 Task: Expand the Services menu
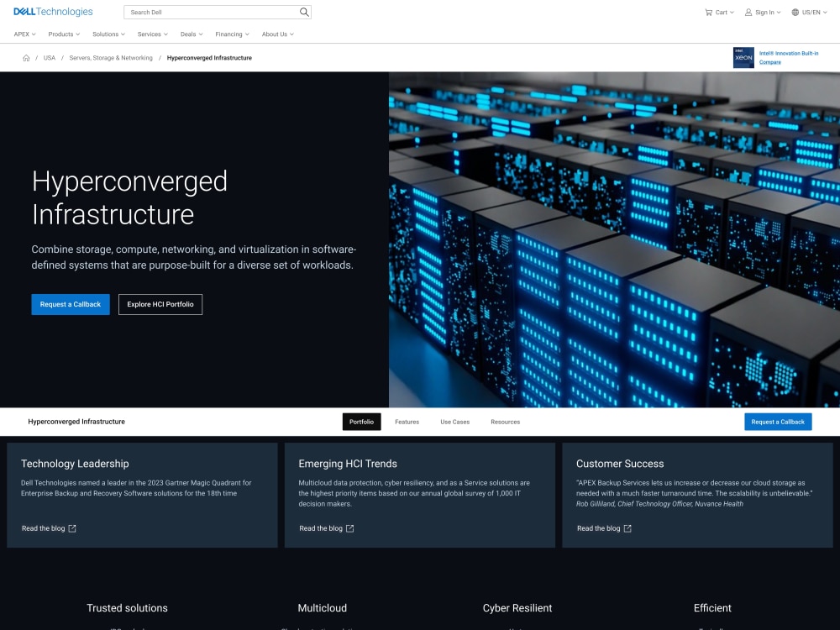click(x=152, y=34)
